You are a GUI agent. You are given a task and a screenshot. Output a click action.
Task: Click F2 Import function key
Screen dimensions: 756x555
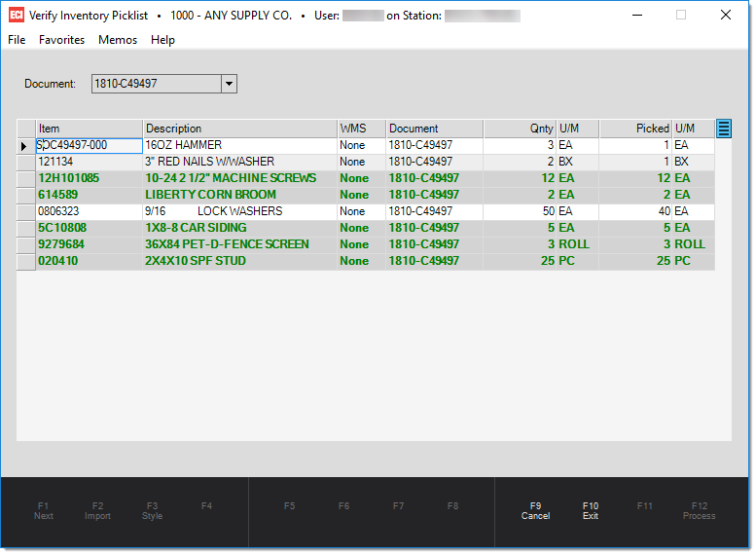pos(97,510)
